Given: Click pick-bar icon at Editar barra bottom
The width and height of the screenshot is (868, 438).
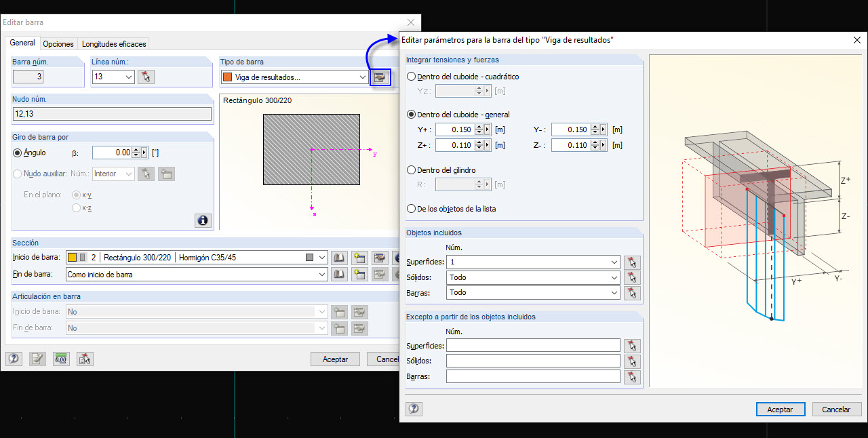Looking at the screenshot, I should tap(85, 359).
